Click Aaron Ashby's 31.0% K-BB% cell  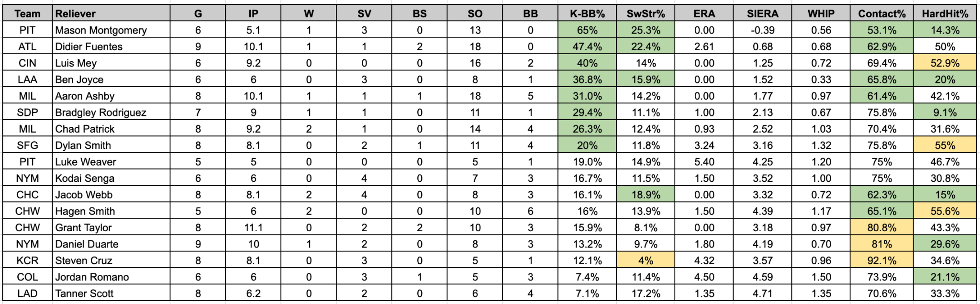point(587,96)
